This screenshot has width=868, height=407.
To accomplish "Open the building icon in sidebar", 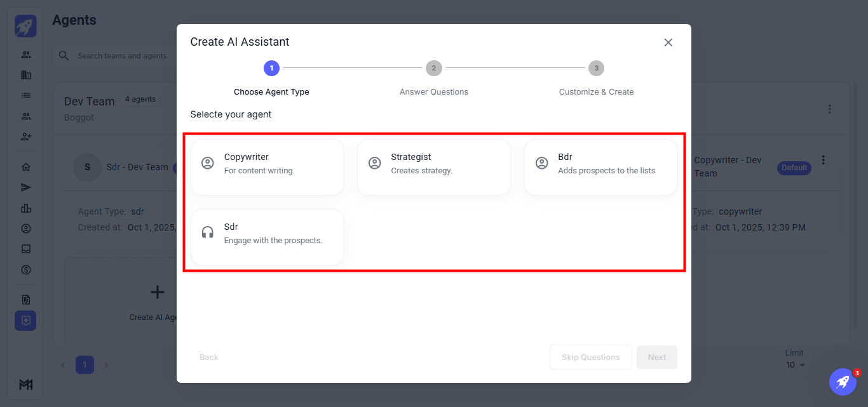I will pyautogui.click(x=26, y=75).
